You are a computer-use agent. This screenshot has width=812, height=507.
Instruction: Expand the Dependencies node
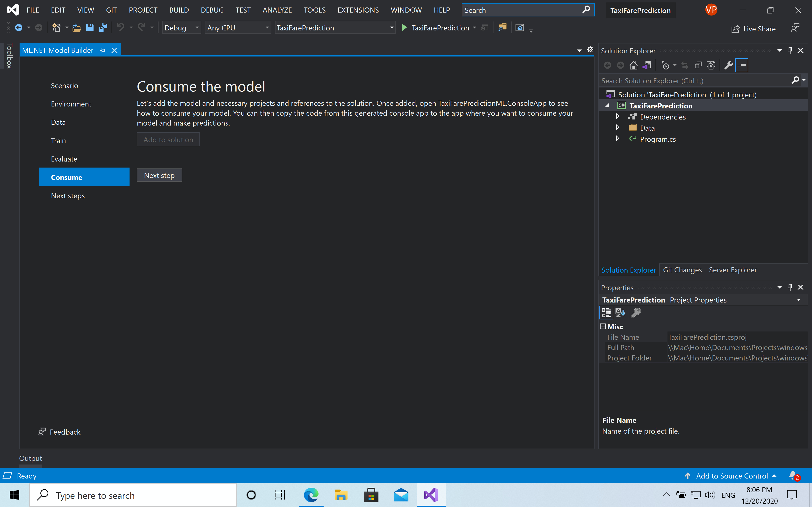tap(618, 116)
